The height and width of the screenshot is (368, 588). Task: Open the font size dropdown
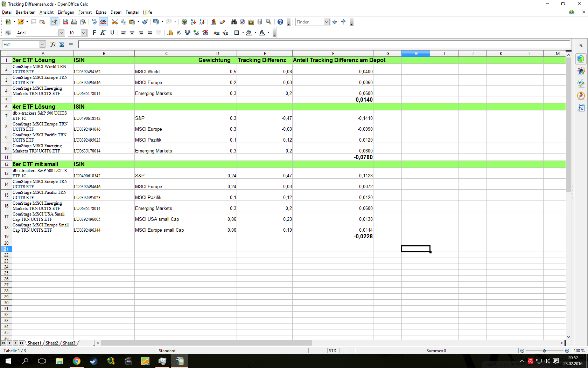[84, 33]
